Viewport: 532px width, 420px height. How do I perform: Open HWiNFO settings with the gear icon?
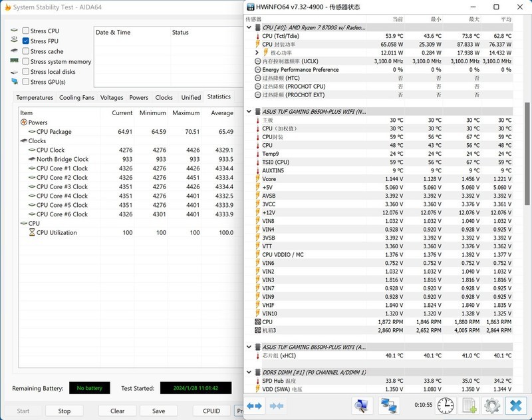click(x=492, y=405)
